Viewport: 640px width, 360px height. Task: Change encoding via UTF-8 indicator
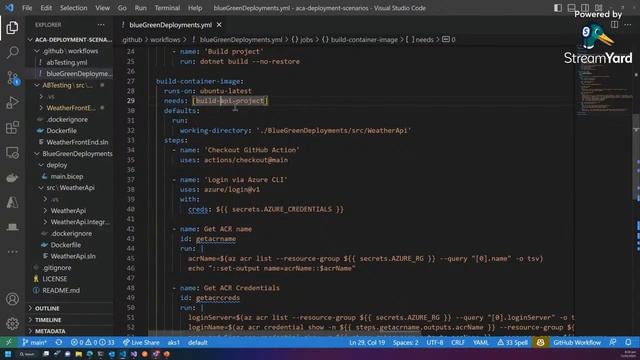point(435,342)
